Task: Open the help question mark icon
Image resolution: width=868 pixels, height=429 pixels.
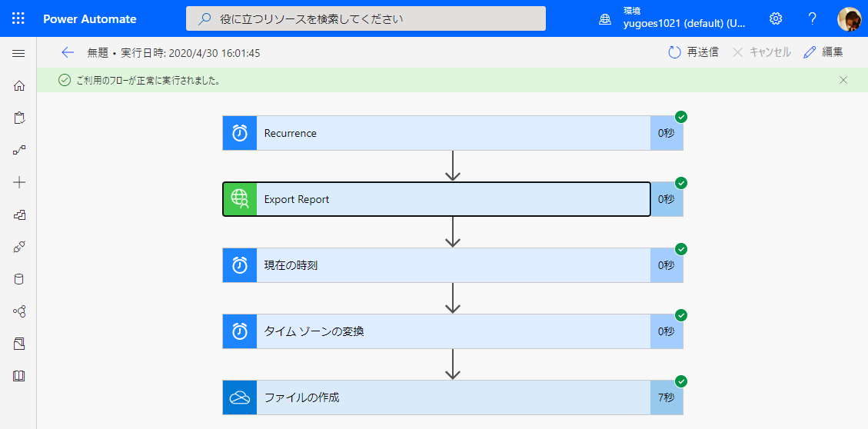Action: (x=812, y=18)
